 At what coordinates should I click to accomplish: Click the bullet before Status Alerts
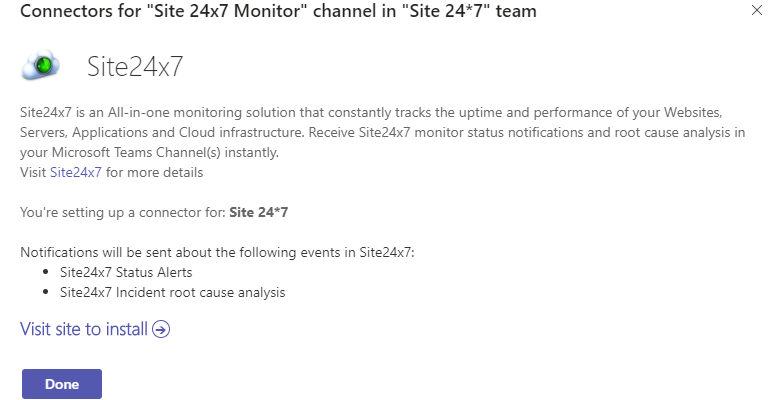46,272
